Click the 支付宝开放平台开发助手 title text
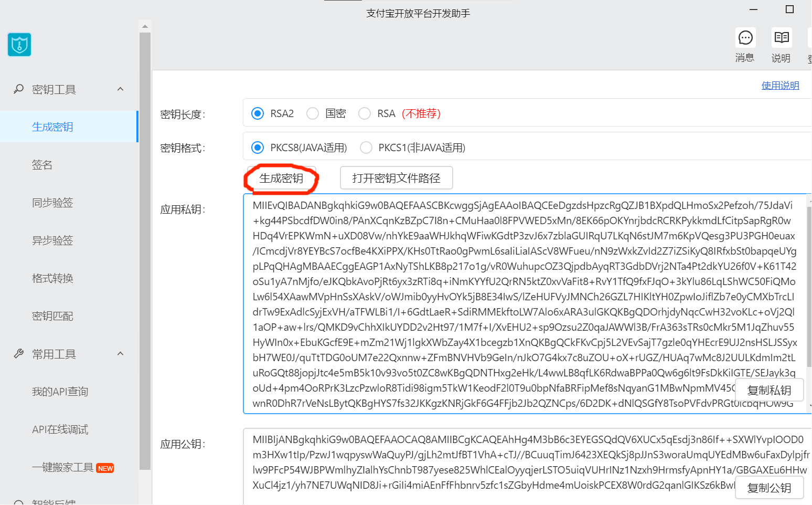This screenshot has height=505, width=812. click(418, 13)
